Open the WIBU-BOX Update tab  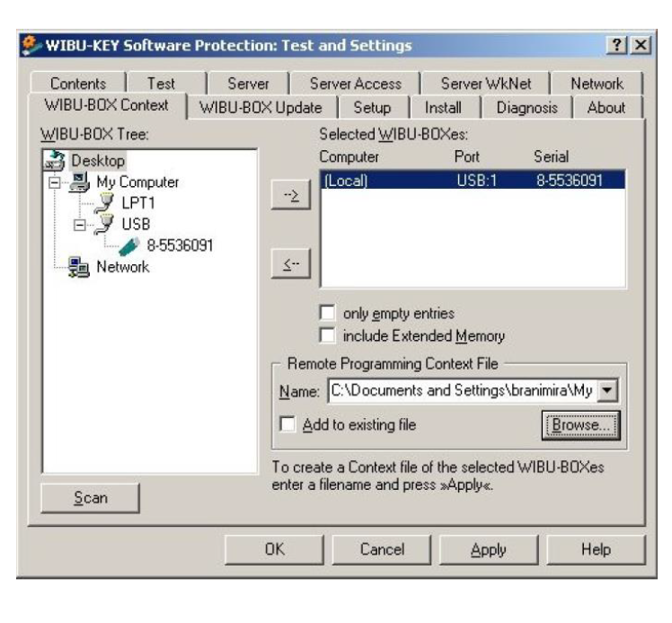pyautogui.click(x=261, y=107)
